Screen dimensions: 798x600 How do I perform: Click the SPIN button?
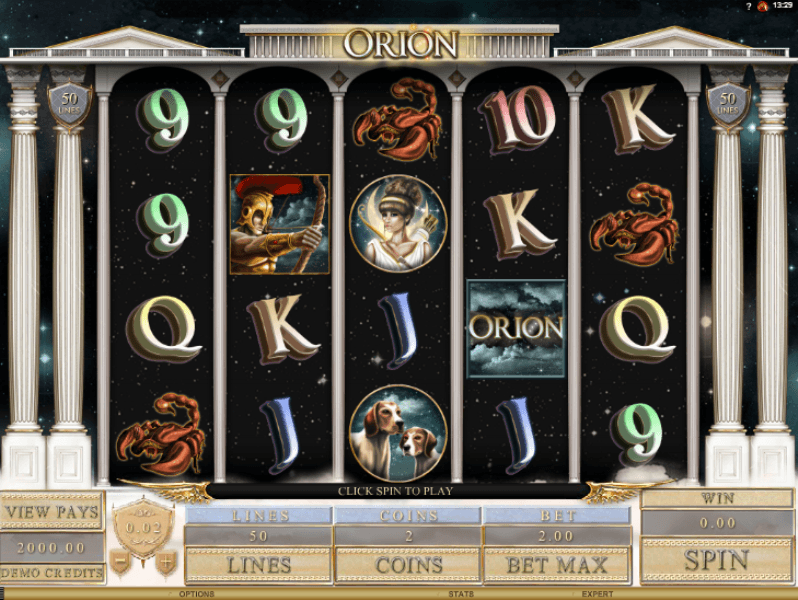[x=716, y=560]
